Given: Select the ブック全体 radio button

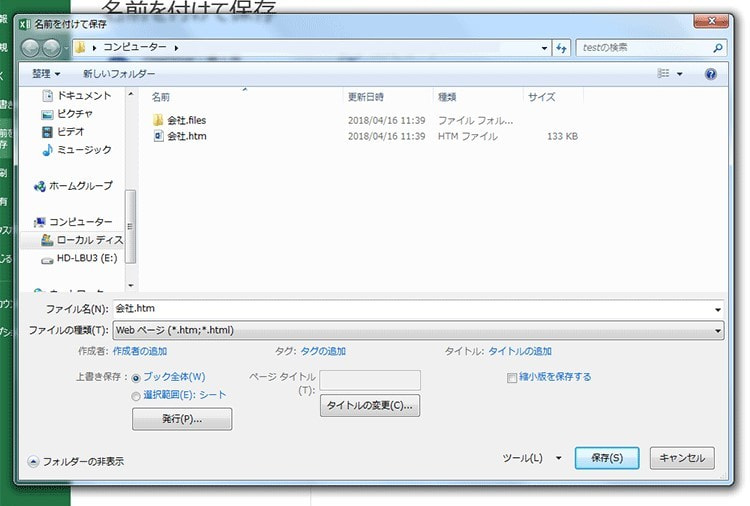Looking at the screenshot, I should point(136,378).
